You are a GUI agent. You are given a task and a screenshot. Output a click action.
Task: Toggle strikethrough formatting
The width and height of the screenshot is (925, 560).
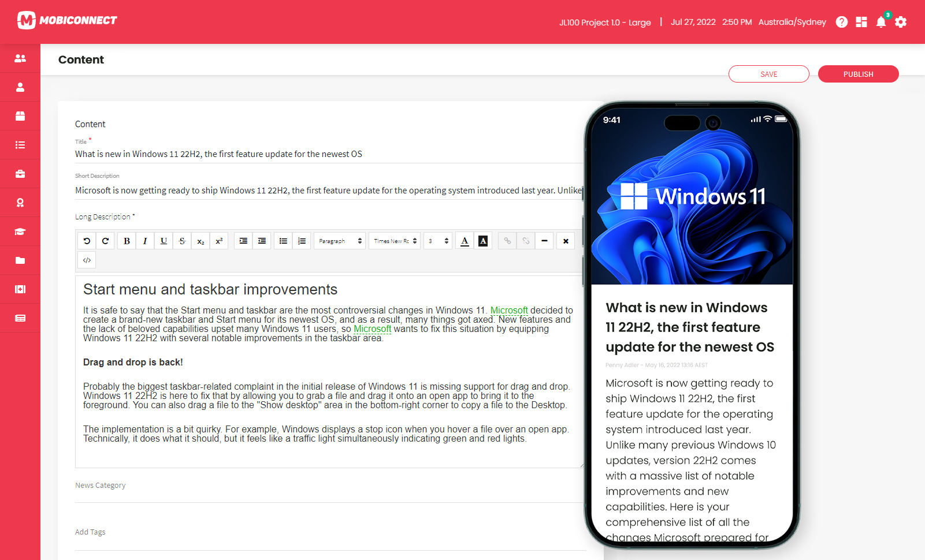[182, 241]
